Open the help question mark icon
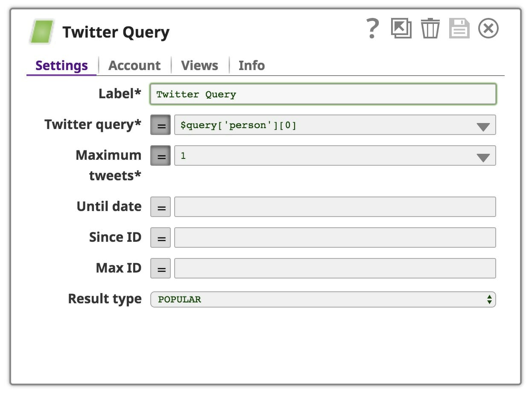This screenshot has width=532, height=393. coord(373,29)
